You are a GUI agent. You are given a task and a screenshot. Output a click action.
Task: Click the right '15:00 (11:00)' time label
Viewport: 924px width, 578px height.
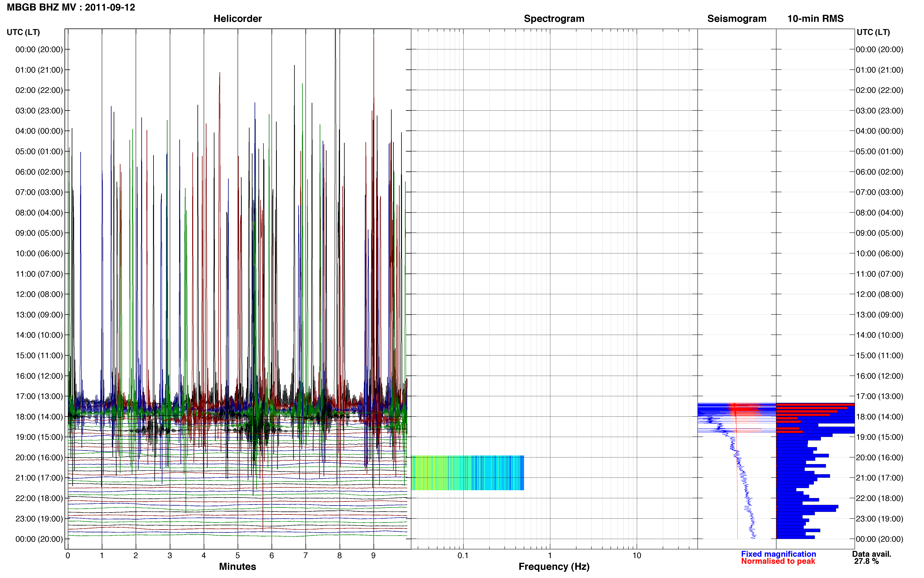[x=879, y=355]
